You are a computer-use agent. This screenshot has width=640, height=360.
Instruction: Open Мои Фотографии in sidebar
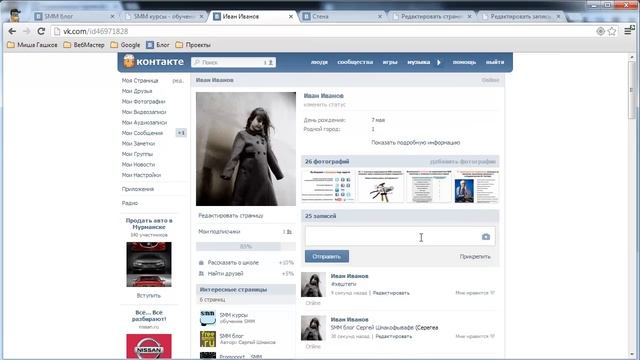tap(143, 102)
